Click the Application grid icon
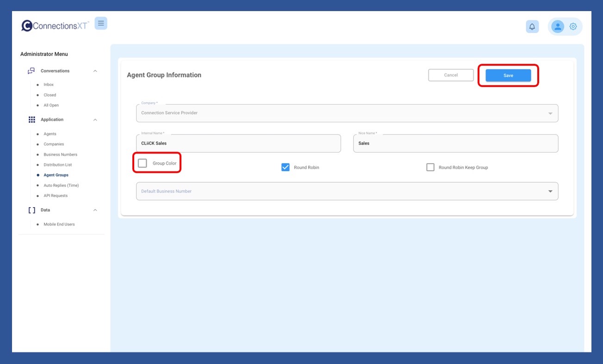 [x=31, y=120]
